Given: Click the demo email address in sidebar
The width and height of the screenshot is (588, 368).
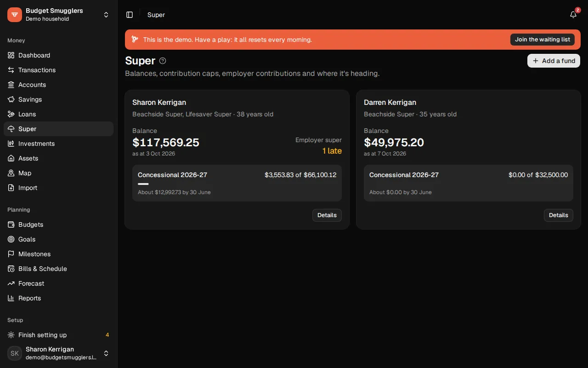Looking at the screenshot, I should coord(61,357).
